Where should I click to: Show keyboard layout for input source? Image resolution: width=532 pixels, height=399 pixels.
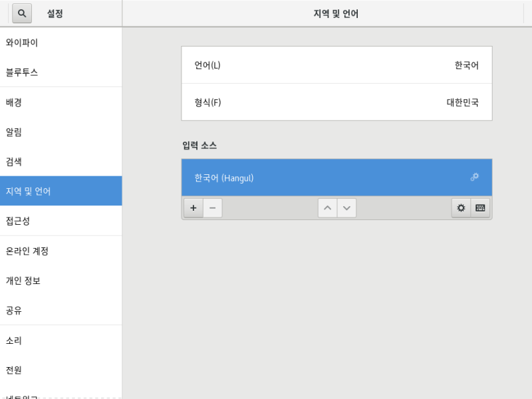point(480,208)
